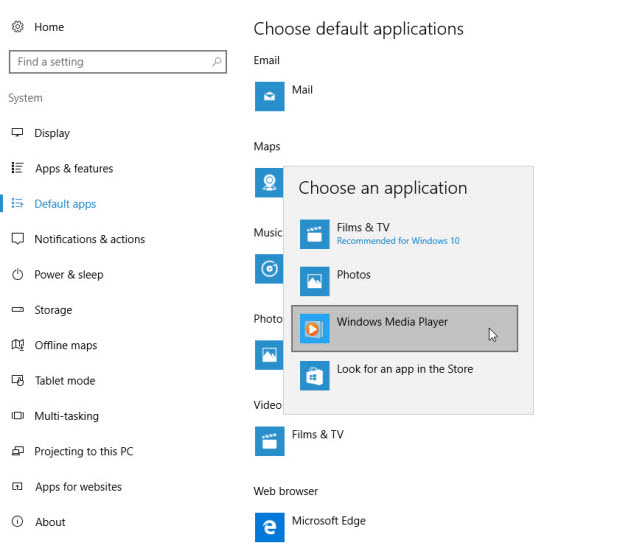Change the Films & TV video default

(318, 435)
